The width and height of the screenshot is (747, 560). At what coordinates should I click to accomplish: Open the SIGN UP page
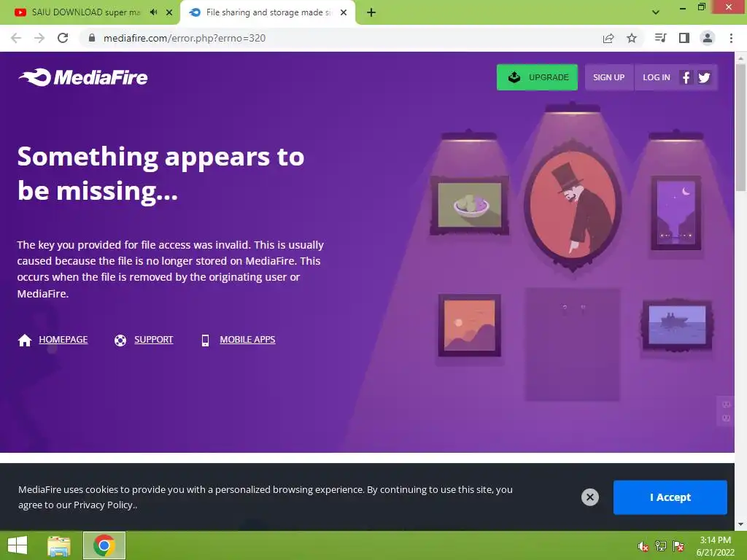(609, 77)
